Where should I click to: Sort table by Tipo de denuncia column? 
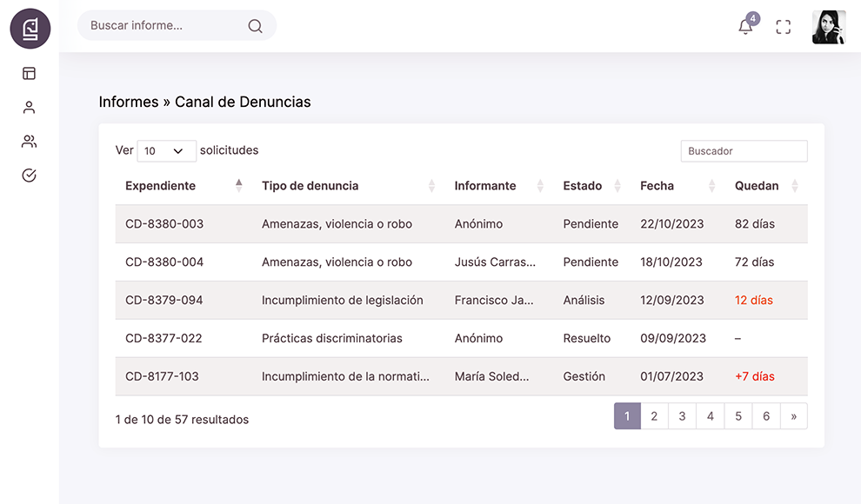coord(310,186)
